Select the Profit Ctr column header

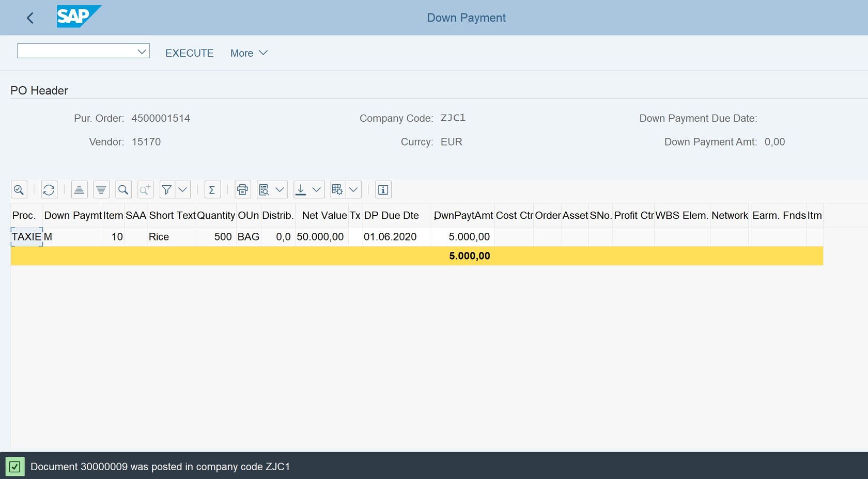point(634,215)
